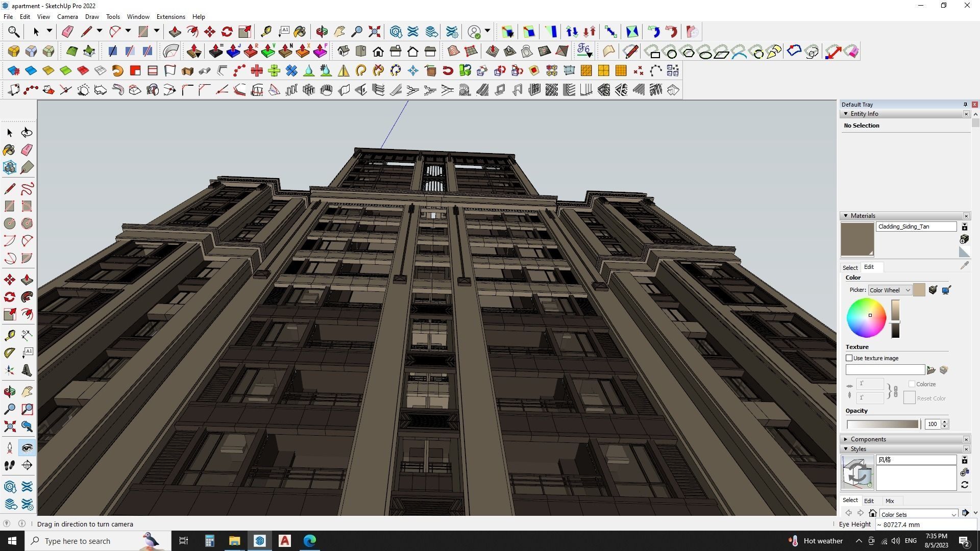The width and height of the screenshot is (980, 551).
Task: Select the Freehand tool in left toolbar
Action: [x=27, y=189]
